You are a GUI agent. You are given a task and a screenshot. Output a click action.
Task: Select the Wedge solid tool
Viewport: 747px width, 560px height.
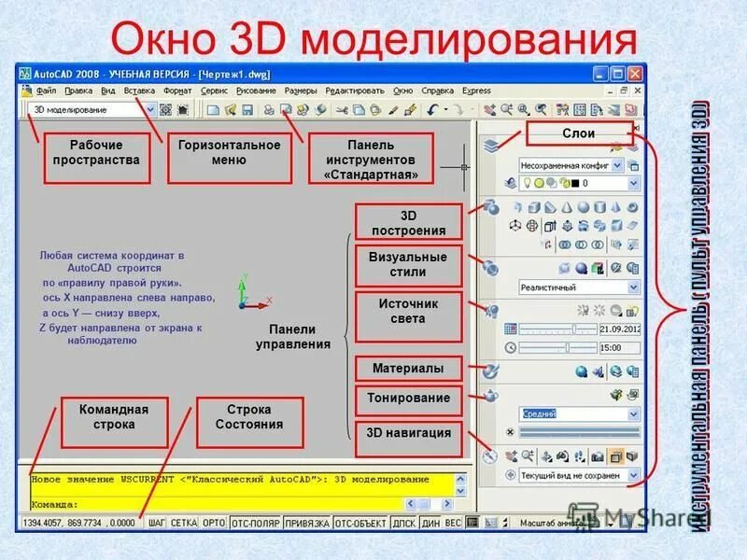(x=550, y=207)
